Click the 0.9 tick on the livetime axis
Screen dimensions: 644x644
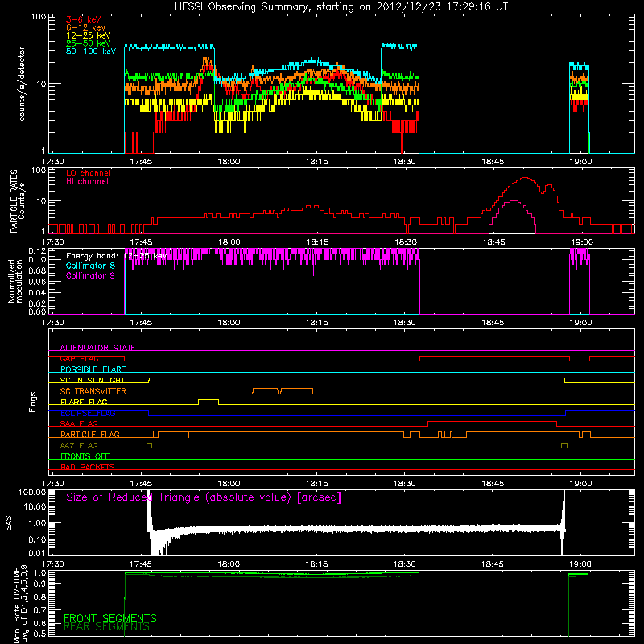(41, 583)
